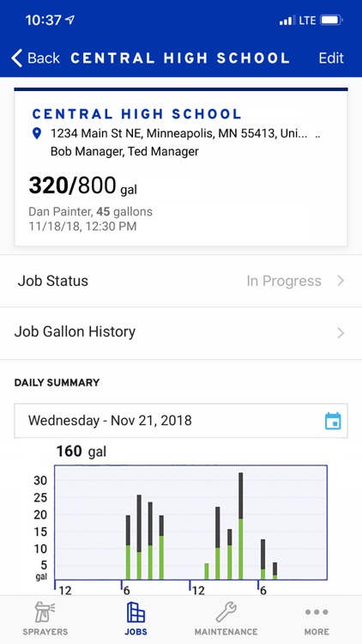
Task: Tap the Edit button in header
Action: (331, 58)
